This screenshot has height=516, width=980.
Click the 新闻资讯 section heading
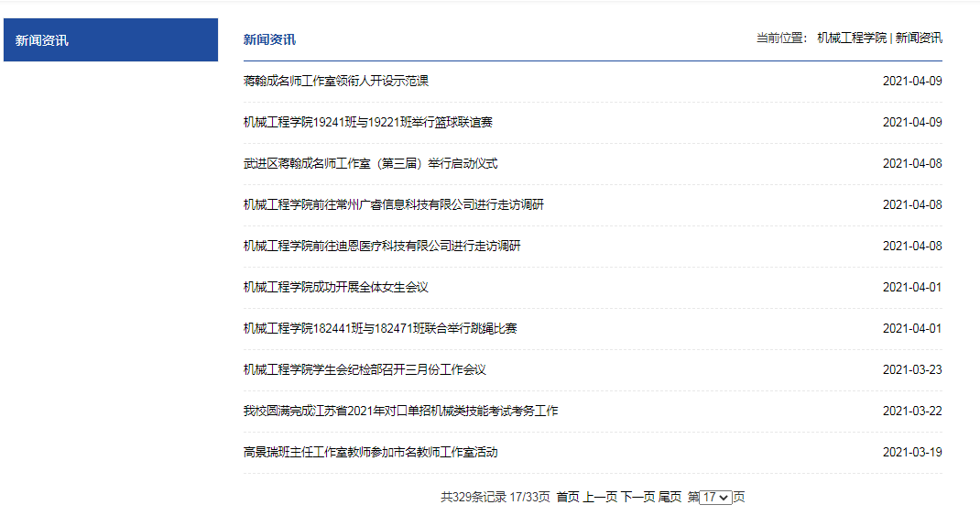(x=269, y=39)
